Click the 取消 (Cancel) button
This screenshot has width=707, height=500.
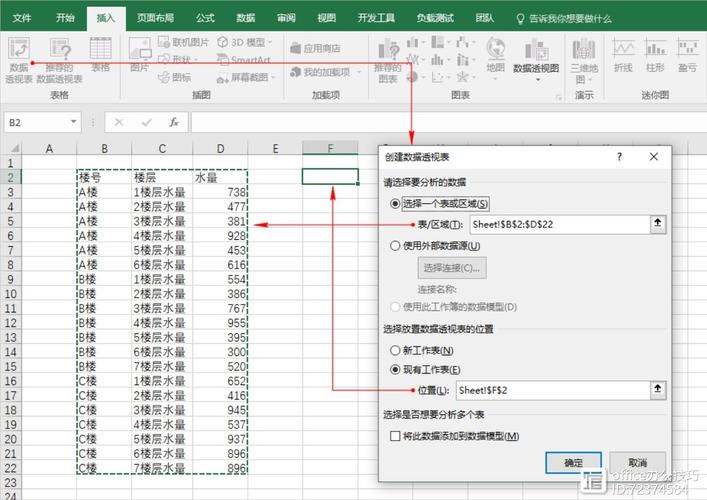pyautogui.click(x=638, y=463)
